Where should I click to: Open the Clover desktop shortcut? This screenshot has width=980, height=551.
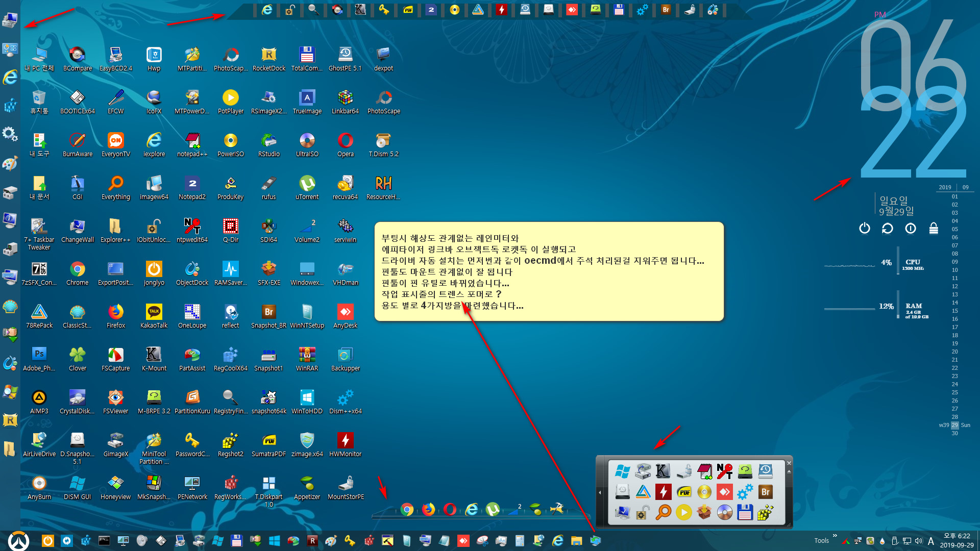click(x=78, y=359)
